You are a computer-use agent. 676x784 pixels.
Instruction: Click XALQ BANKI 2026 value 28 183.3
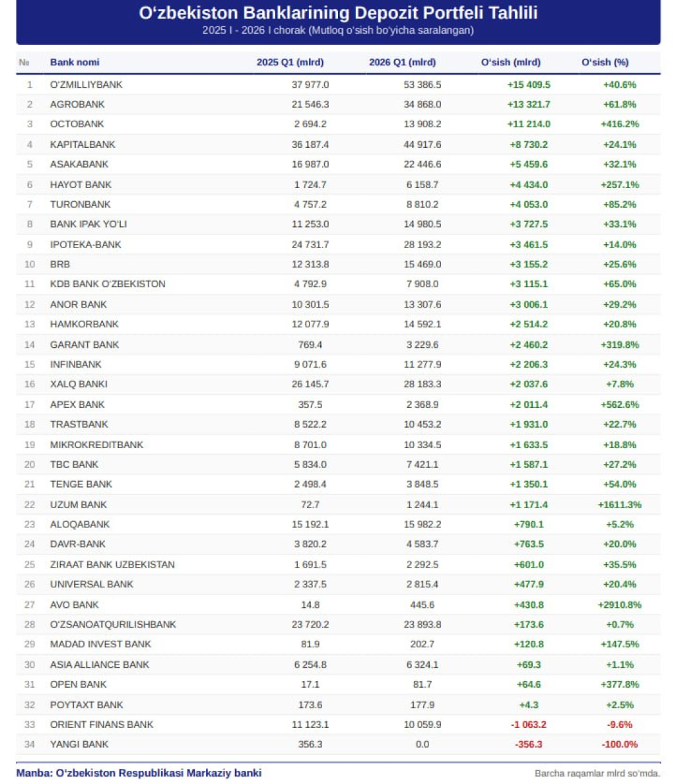pyautogui.click(x=422, y=384)
